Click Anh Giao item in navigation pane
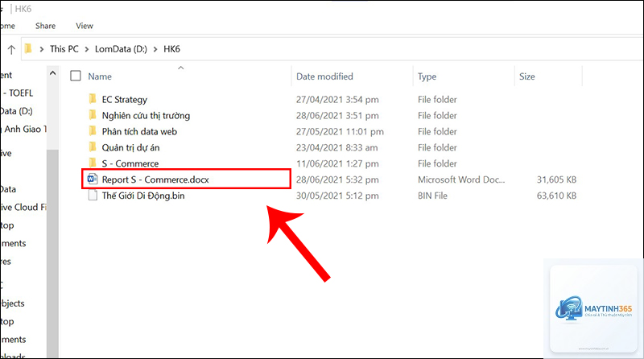 click(x=24, y=129)
